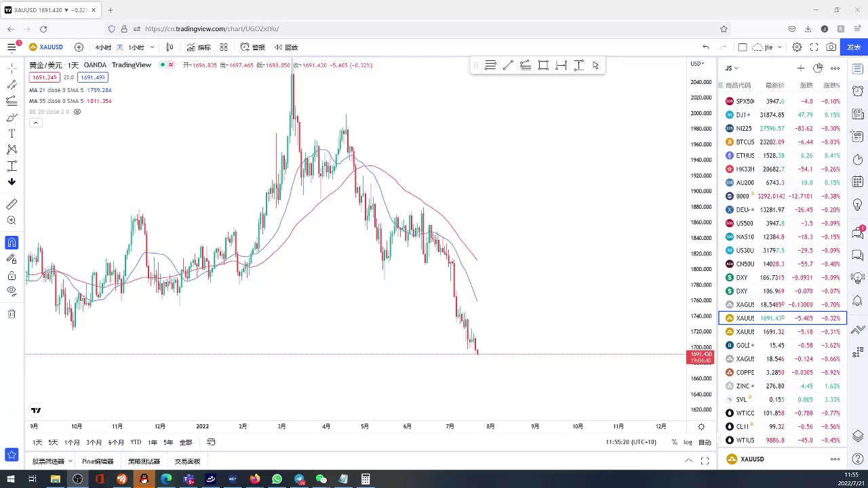This screenshot has width=868, height=488.
Task: Open go-to-date calendar icon
Action: (x=211, y=443)
